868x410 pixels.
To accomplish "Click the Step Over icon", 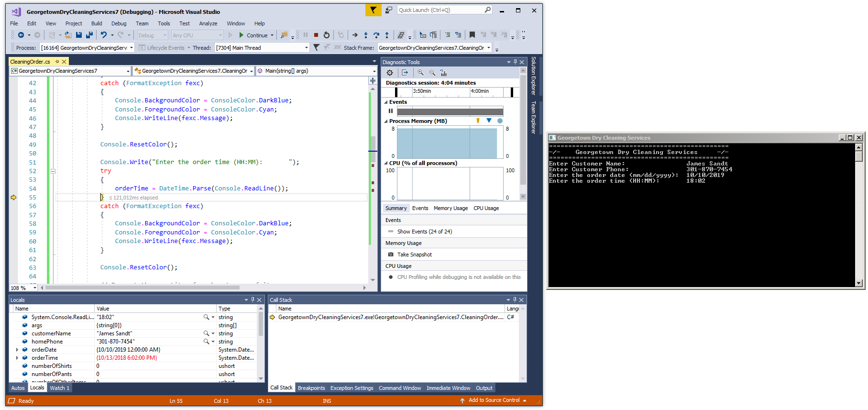I will 376,35.
